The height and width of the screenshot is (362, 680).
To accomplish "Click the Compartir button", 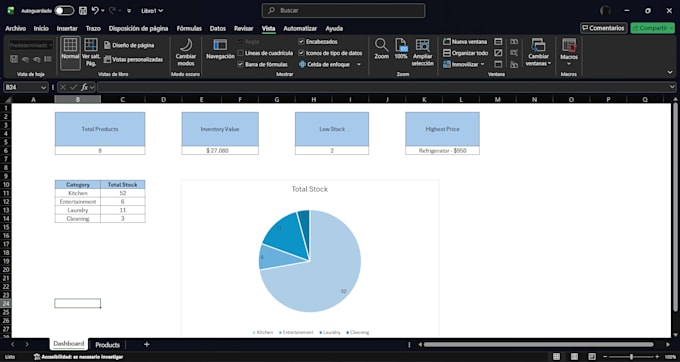I will click(653, 28).
